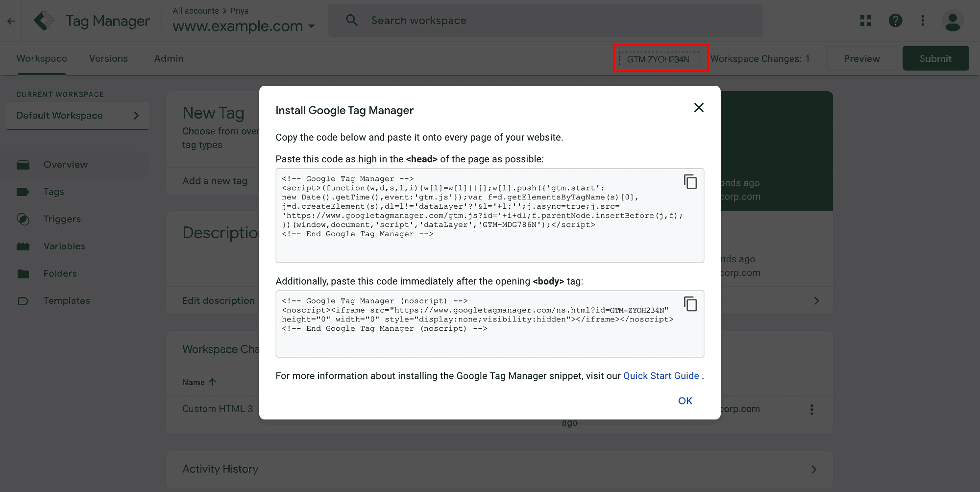The width and height of the screenshot is (980, 492).
Task: Copy the noscript body code snippet
Action: pyautogui.click(x=690, y=304)
